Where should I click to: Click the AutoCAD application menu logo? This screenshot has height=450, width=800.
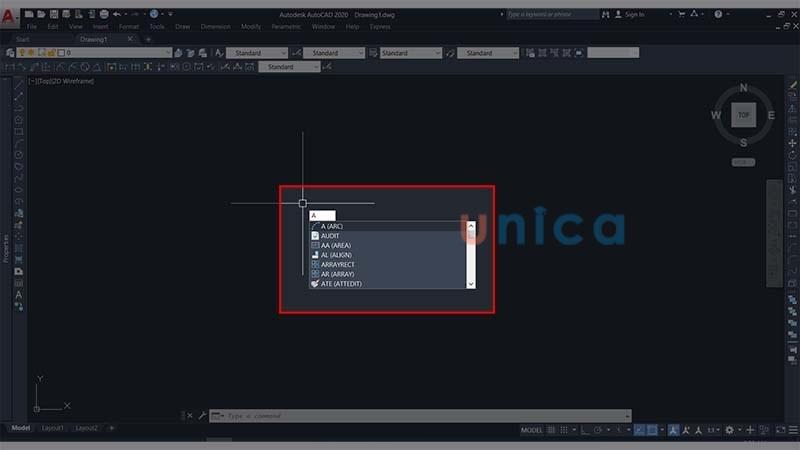coord(9,16)
